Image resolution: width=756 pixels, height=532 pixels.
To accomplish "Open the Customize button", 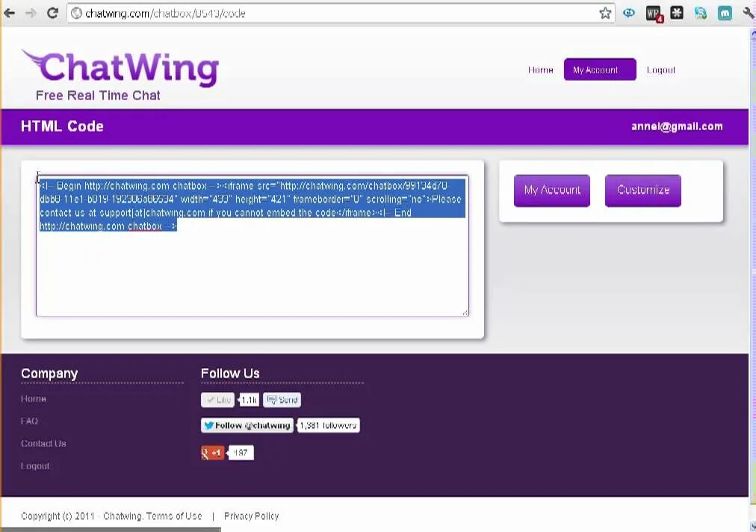I will (643, 190).
